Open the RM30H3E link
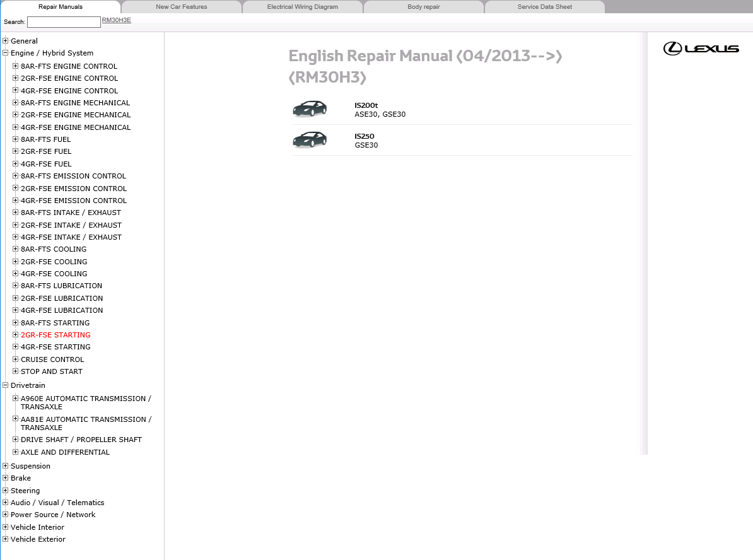753x560 pixels. coord(115,20)
